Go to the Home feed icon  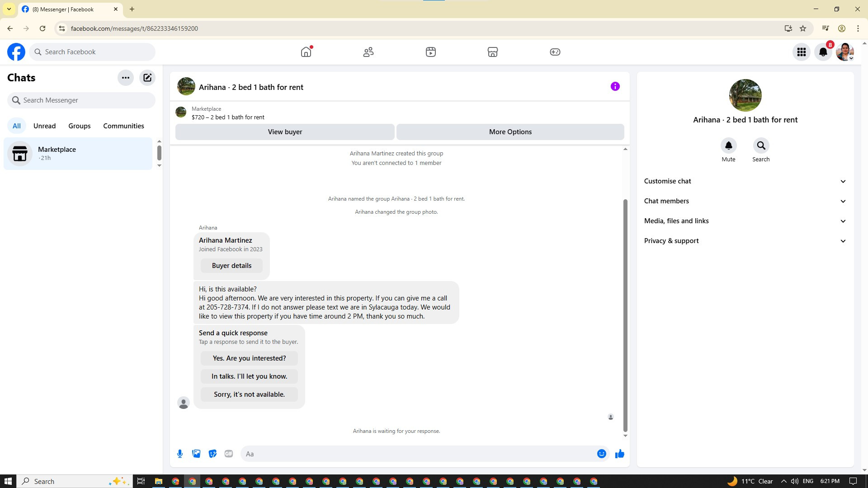tap(306, 52)
